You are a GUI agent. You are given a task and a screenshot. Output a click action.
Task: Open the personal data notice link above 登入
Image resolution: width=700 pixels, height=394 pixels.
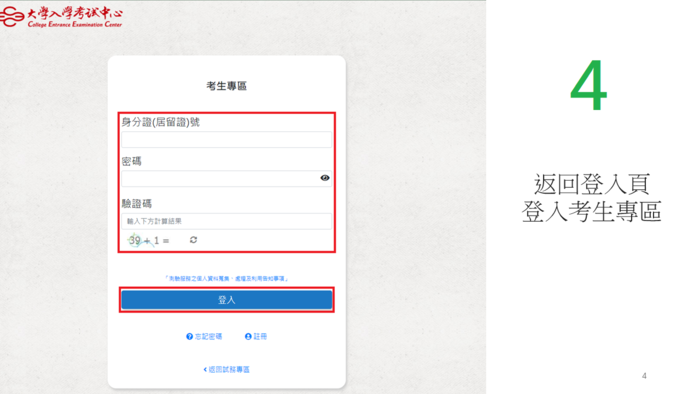point(226,278)
